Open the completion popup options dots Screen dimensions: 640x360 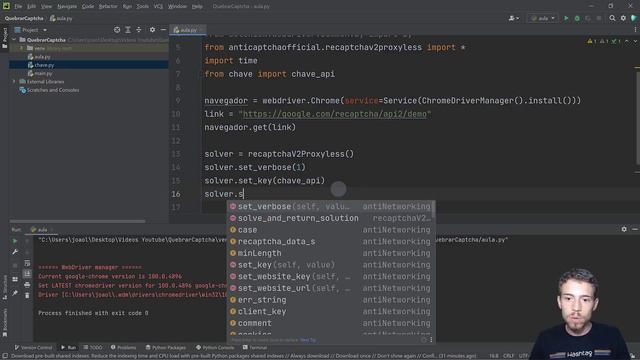tap(431, 340)
